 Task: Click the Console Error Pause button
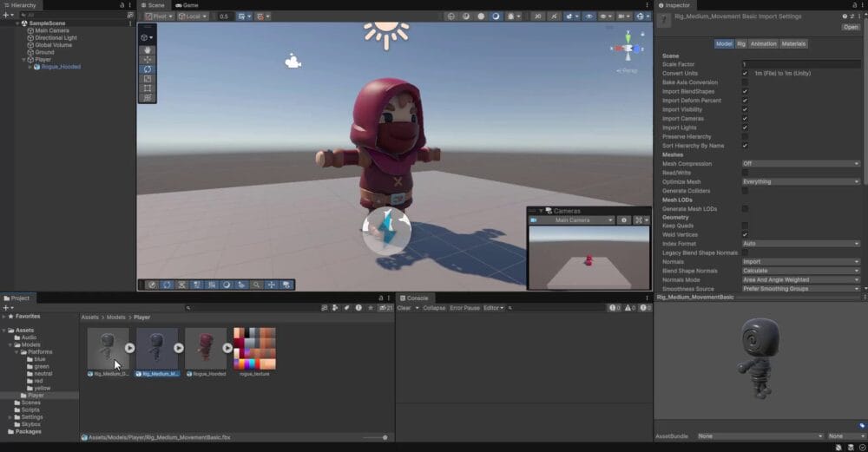click(464, 308)
